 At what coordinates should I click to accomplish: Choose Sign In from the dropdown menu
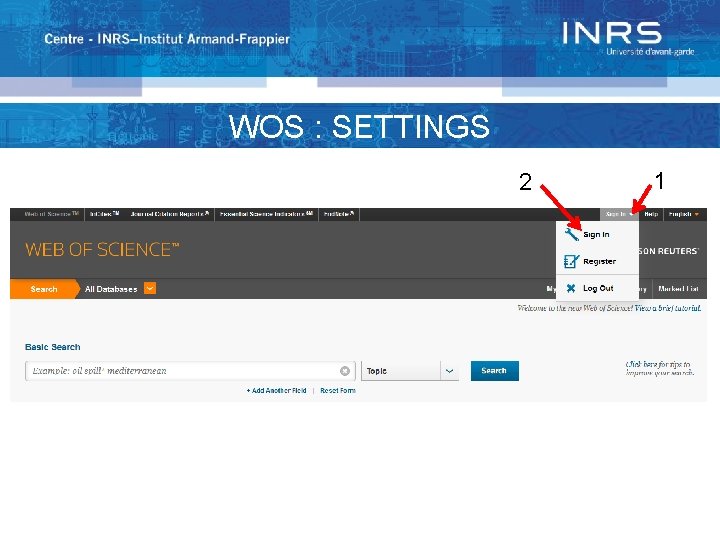pyautogui.click(x=596, y=235)
